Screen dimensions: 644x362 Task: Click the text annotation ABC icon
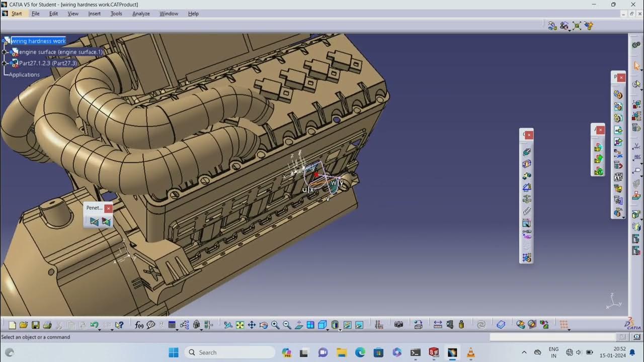point(637,158)
